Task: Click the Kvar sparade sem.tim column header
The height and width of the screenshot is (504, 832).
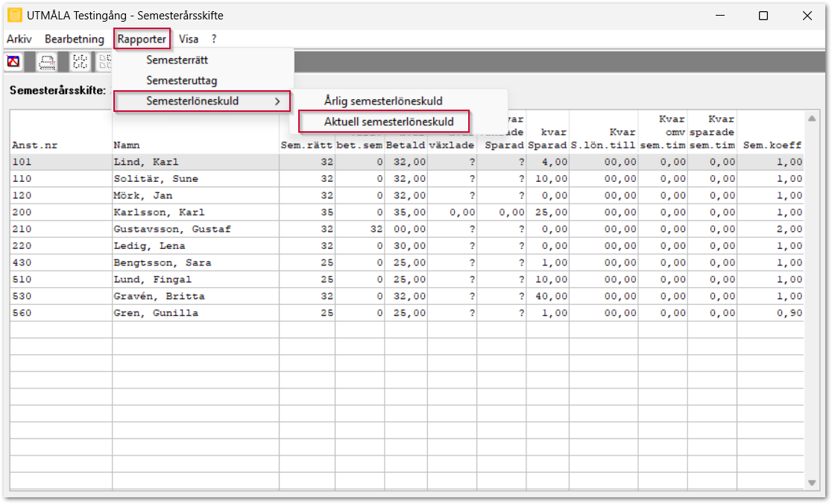Action: (712, 132)
